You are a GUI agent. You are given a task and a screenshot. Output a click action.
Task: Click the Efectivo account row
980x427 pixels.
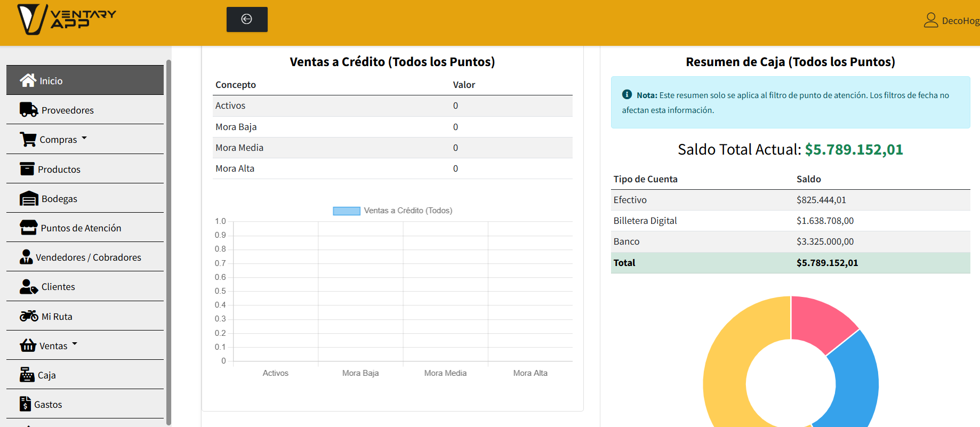click(x=791, y=200)
